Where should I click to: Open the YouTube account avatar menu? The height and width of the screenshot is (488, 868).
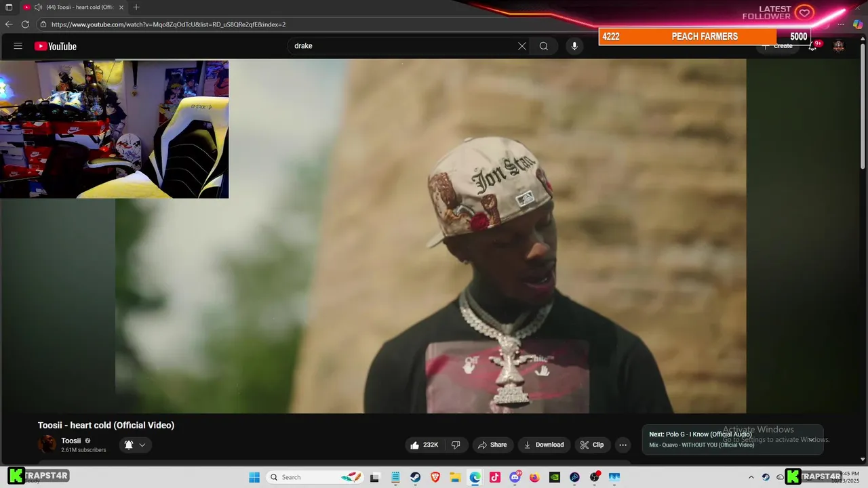coord(839,46)
